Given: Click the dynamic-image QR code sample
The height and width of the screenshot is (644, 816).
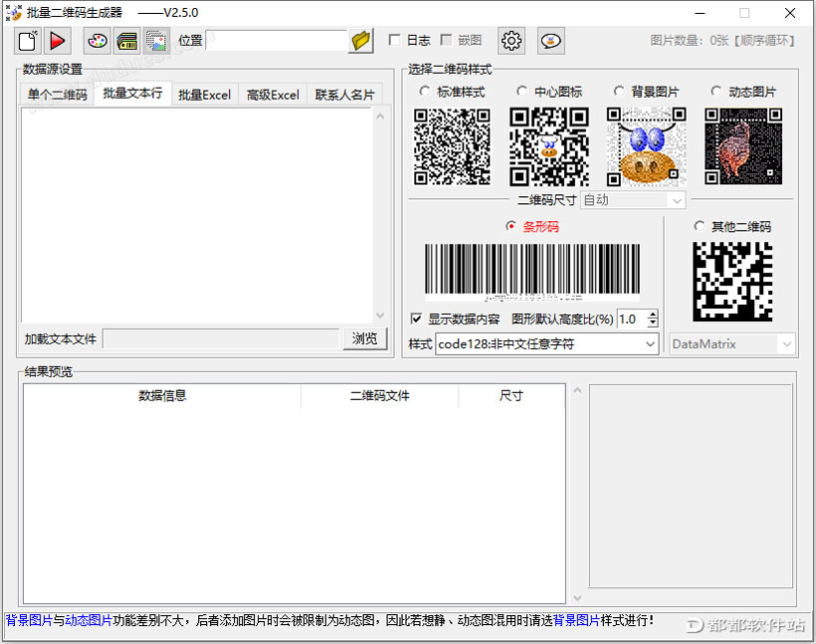Looking at the screenshot, I should (743, 146).
